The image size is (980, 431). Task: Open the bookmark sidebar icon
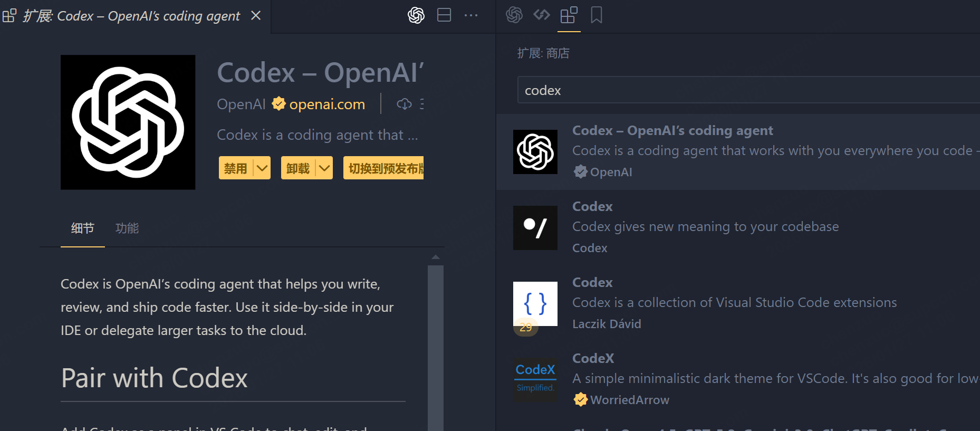click(597, 15)
